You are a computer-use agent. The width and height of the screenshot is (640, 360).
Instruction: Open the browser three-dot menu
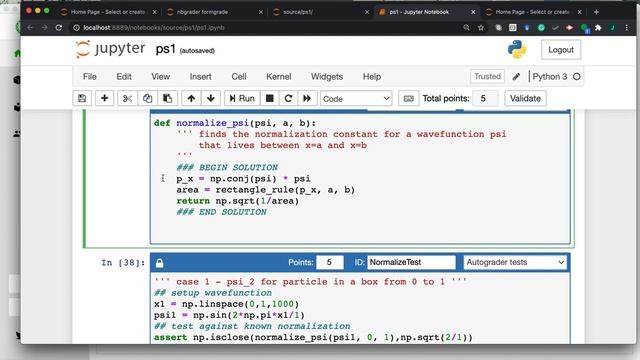(627, 28)
